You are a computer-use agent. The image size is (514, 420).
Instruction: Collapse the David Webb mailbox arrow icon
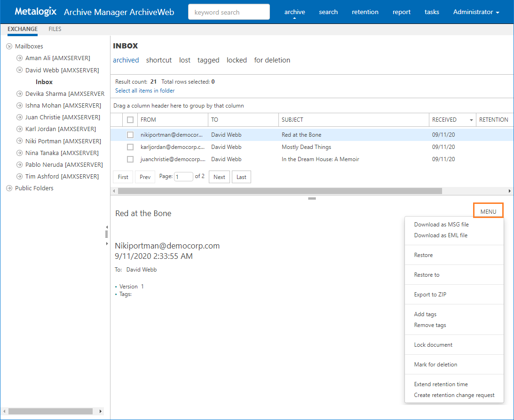(x=19, y=70)
